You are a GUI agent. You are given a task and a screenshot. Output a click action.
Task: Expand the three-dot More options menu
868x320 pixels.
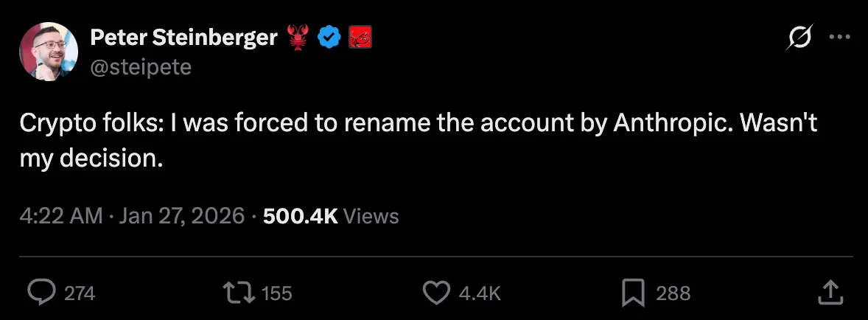coord(840,38)
